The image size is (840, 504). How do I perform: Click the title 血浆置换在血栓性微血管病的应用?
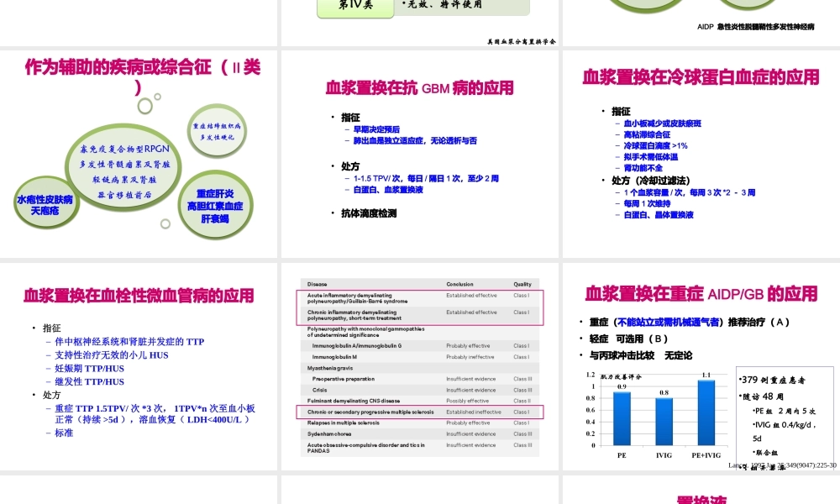coord(139,296)
